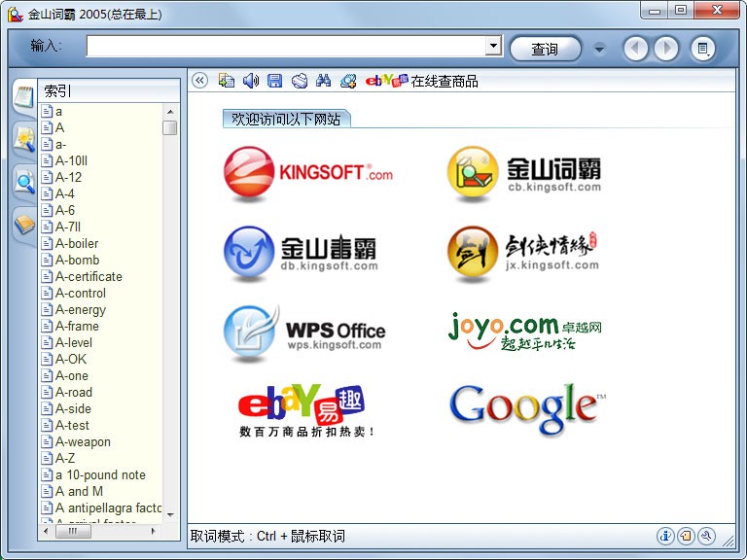747x560 pixels.
Task: Go back with the left arrow button
Action: click(635, 48)
